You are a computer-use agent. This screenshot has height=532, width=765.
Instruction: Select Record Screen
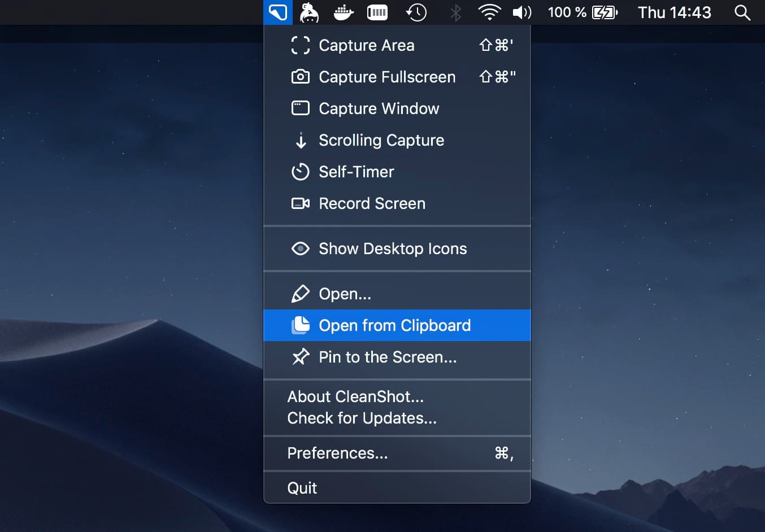click(372, 203)
